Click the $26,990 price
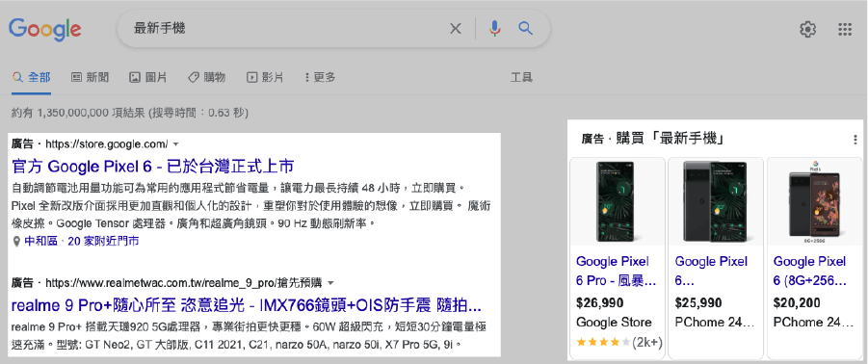The height and width of the screenshot is (364, 868). coord(599,303)
